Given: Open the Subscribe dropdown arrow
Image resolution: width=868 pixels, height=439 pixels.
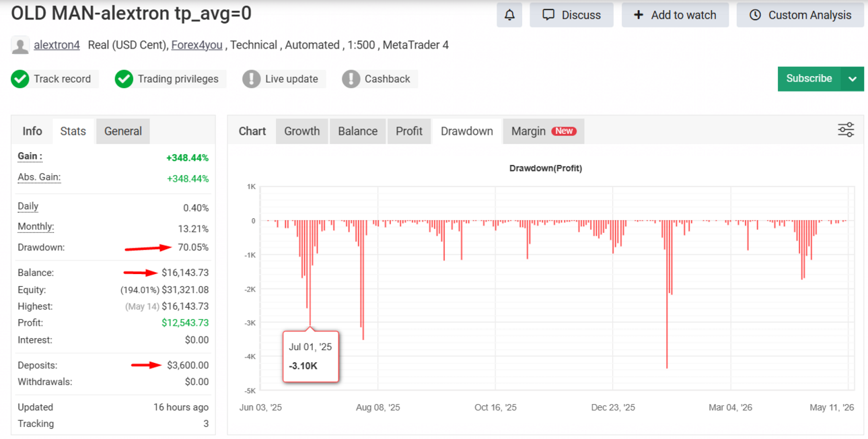Looking at the screenshot, I should pyautogui.click(x=853, y=79).
